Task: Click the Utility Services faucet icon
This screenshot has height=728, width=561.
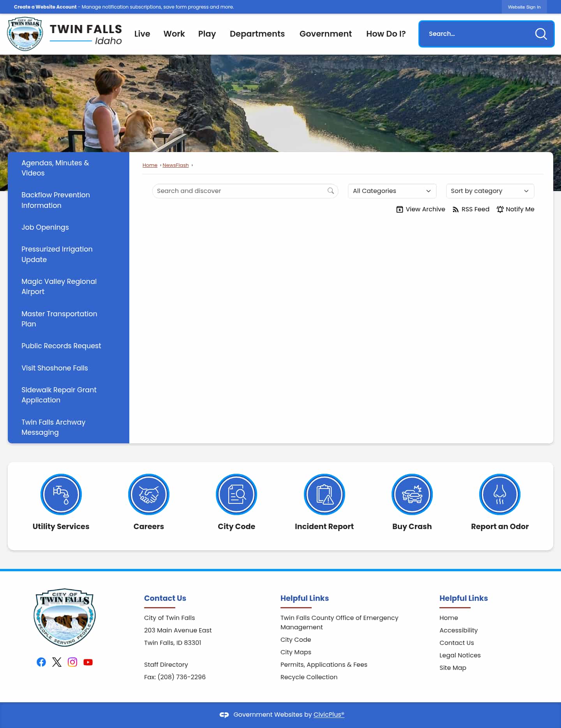Action: (x=61, y=494)
